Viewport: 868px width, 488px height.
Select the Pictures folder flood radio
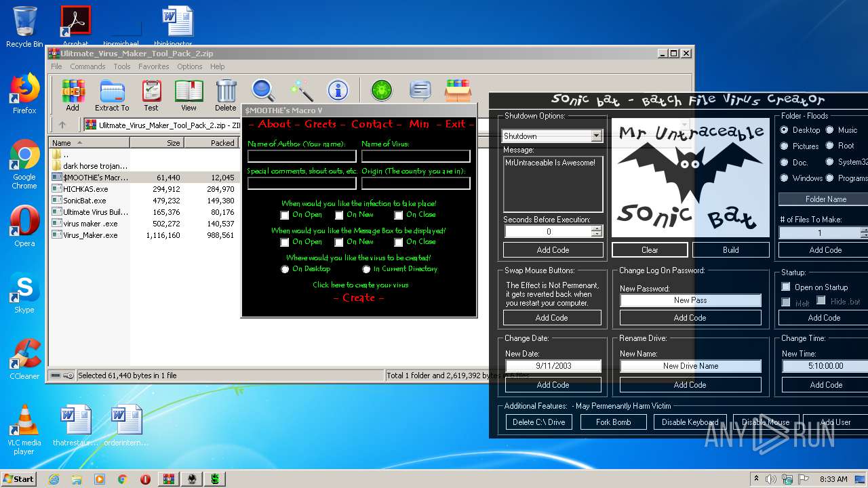tap(785, 146)
